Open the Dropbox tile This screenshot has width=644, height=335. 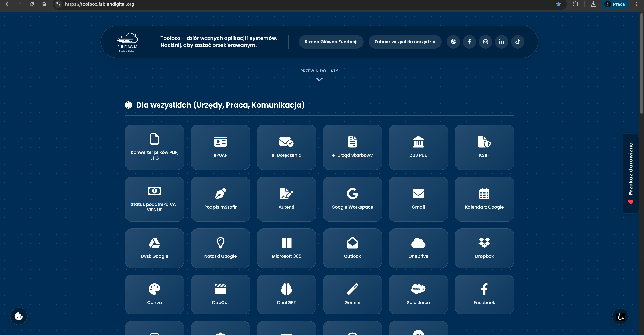pos(484,248)
